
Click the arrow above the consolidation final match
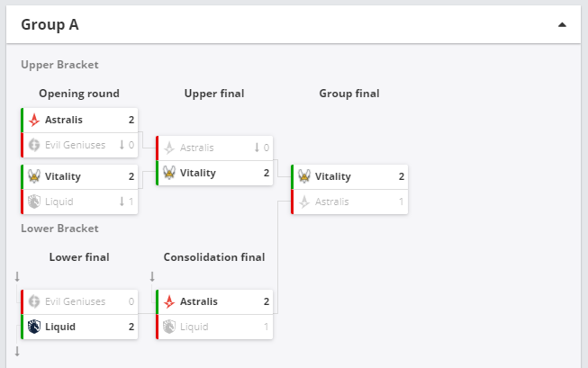152,276
